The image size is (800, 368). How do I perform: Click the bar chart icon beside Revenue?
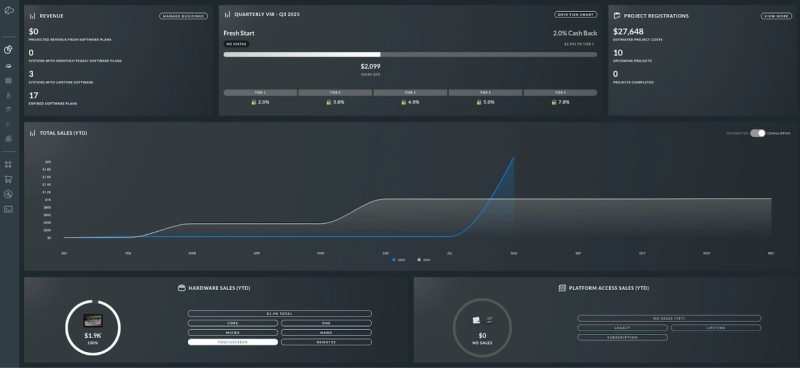[x=33, y=16]
